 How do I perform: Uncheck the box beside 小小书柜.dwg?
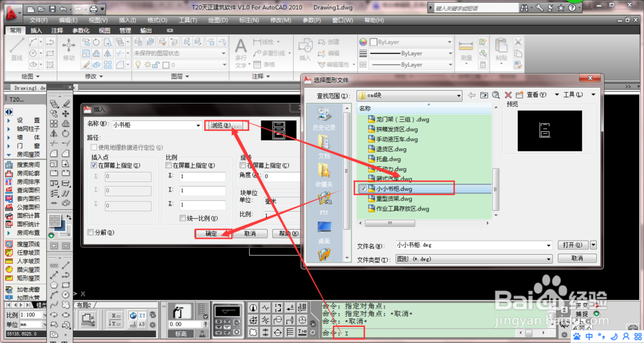363,189
